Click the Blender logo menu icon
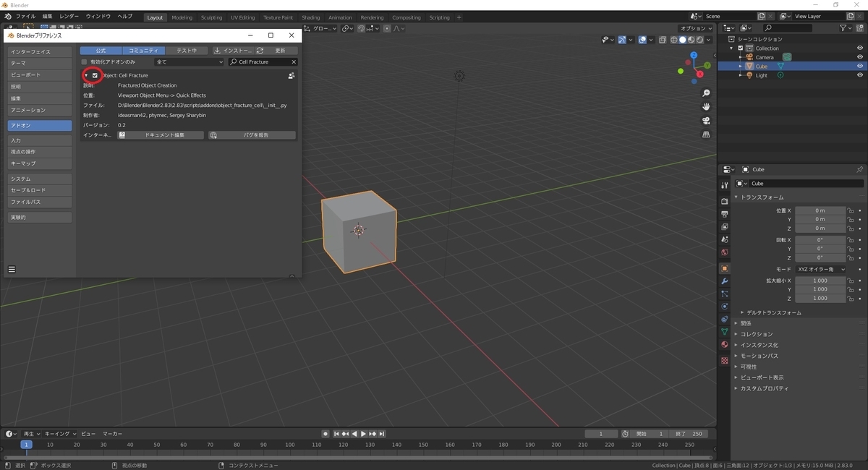This screenshot has height=470, width=868. 7,16
